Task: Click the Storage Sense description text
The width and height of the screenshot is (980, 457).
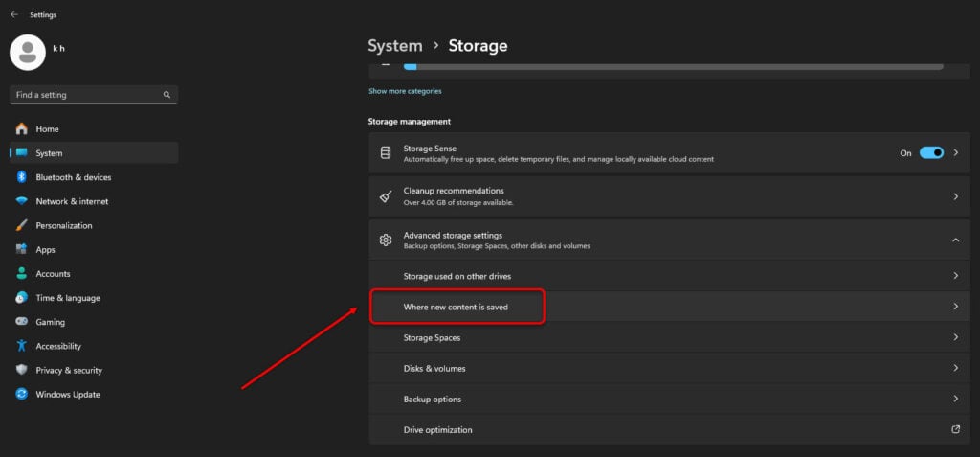Action: coord(559,160)
